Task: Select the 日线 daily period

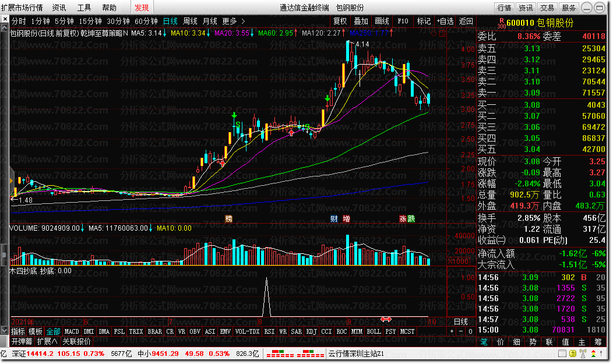Action: pos(170,21)
